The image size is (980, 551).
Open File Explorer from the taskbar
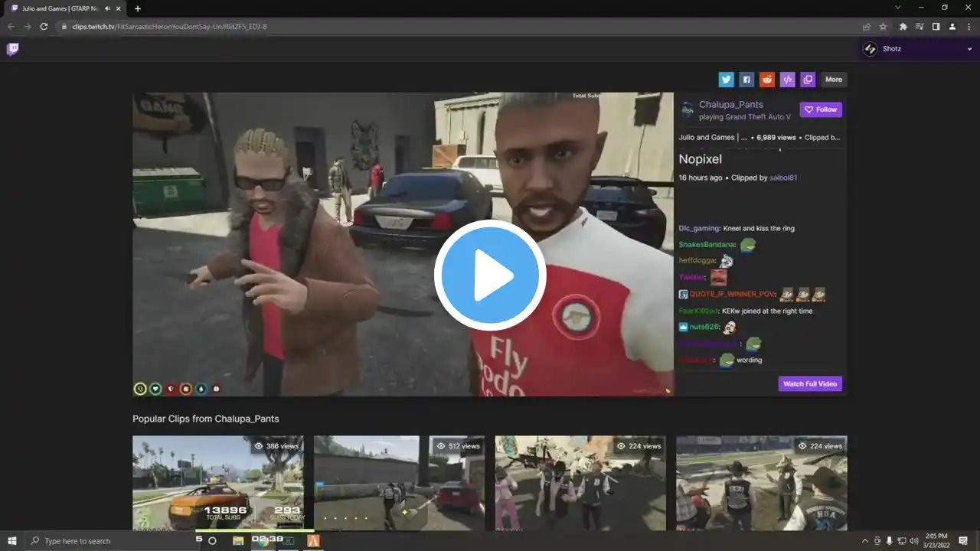pyautogui.click(x=238, y=541)
